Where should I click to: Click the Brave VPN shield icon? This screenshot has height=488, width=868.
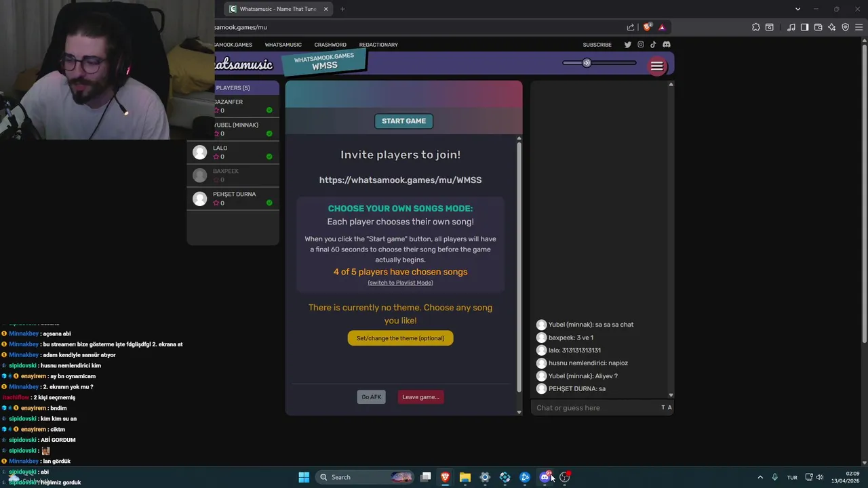coord(846,27)
